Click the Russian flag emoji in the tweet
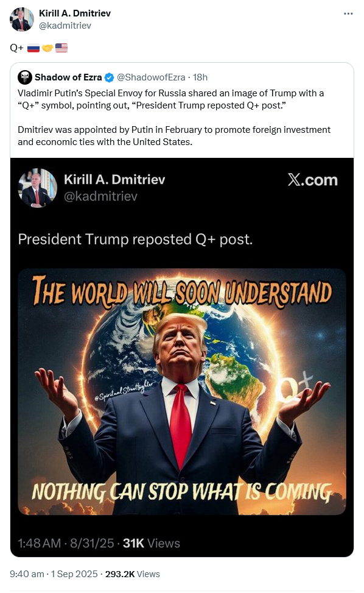The width and height of the screenshot is (364, 593). coord(33,48)
